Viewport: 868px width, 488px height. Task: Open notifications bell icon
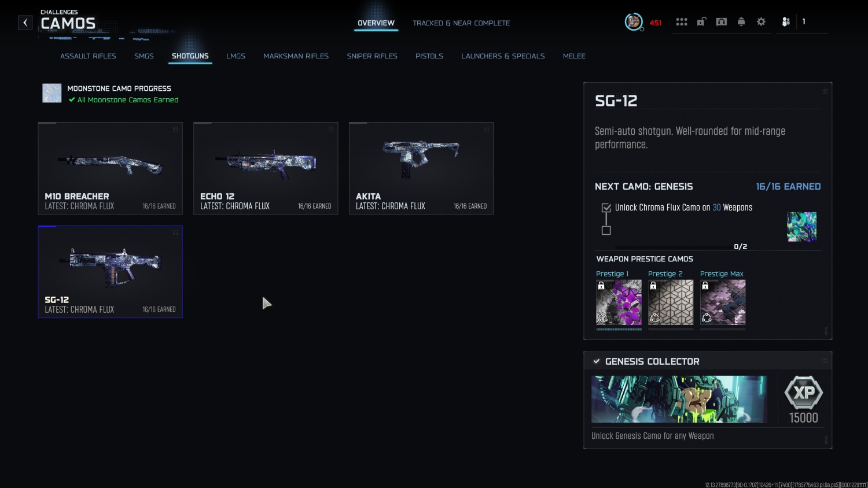(x=741, y=22)
